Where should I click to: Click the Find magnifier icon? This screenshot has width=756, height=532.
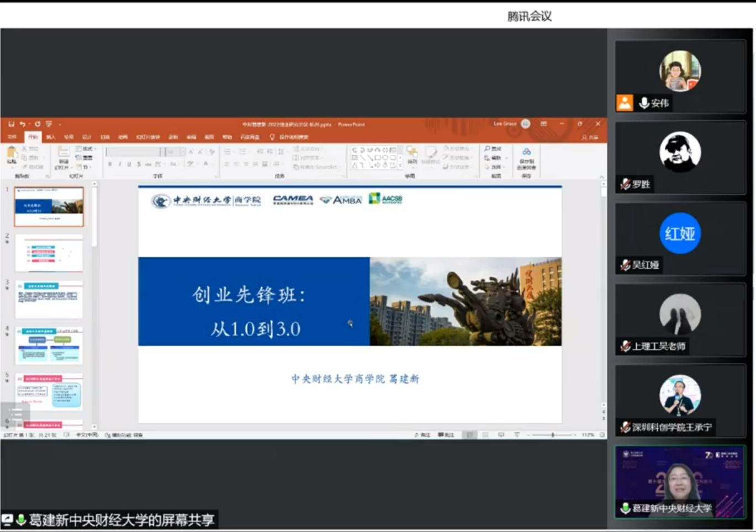(488, 149)
